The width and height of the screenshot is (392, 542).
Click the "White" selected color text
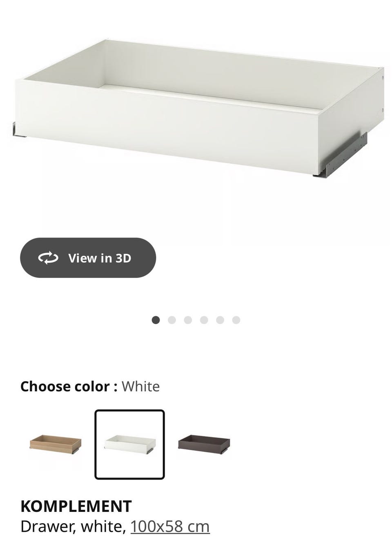coord(140,386)
